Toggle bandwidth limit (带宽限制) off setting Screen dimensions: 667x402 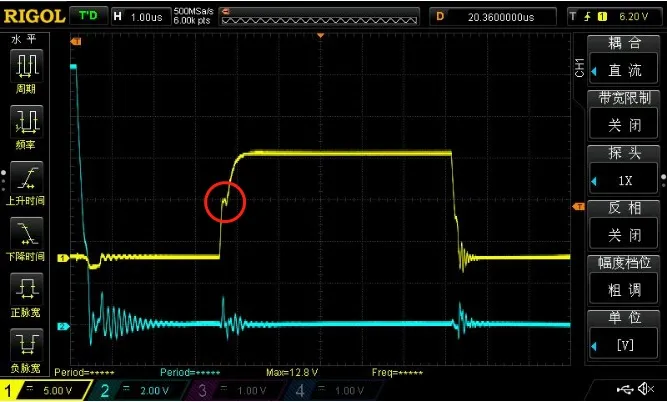pos(625,127)
